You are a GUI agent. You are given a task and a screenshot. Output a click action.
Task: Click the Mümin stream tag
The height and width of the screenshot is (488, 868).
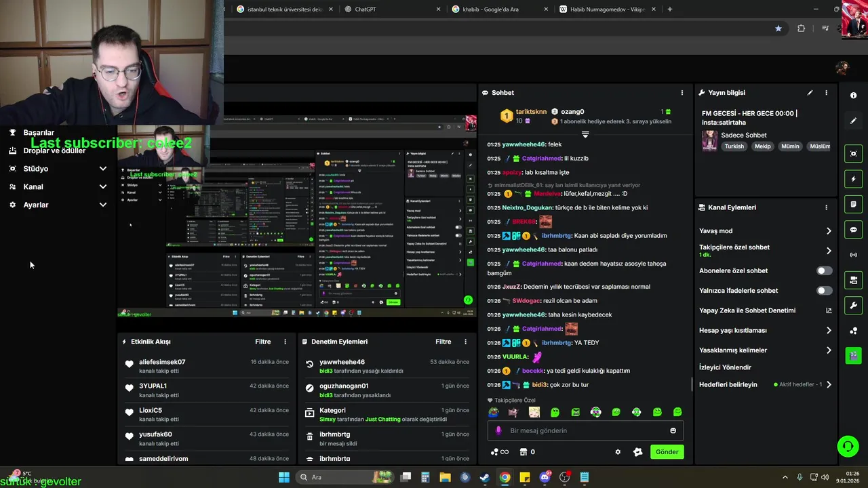(x=790, y=146)
